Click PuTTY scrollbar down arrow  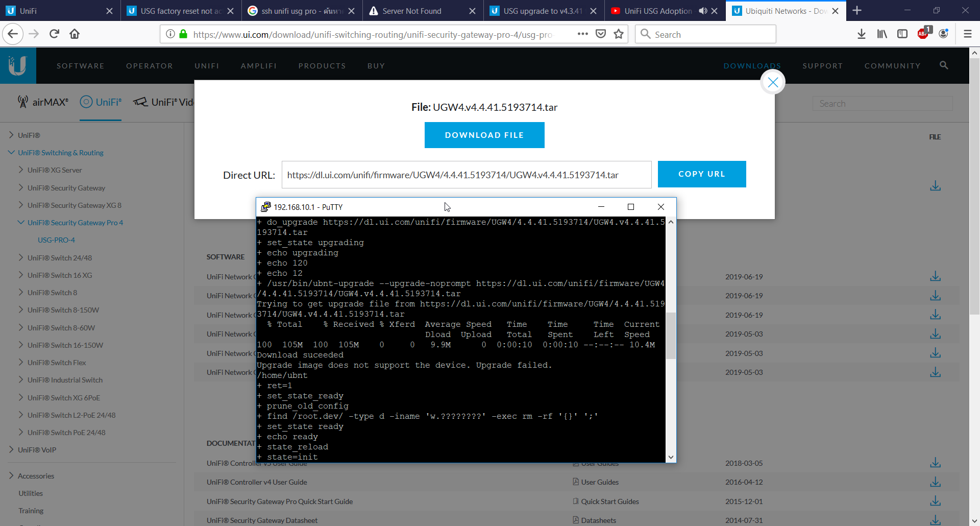671,458
